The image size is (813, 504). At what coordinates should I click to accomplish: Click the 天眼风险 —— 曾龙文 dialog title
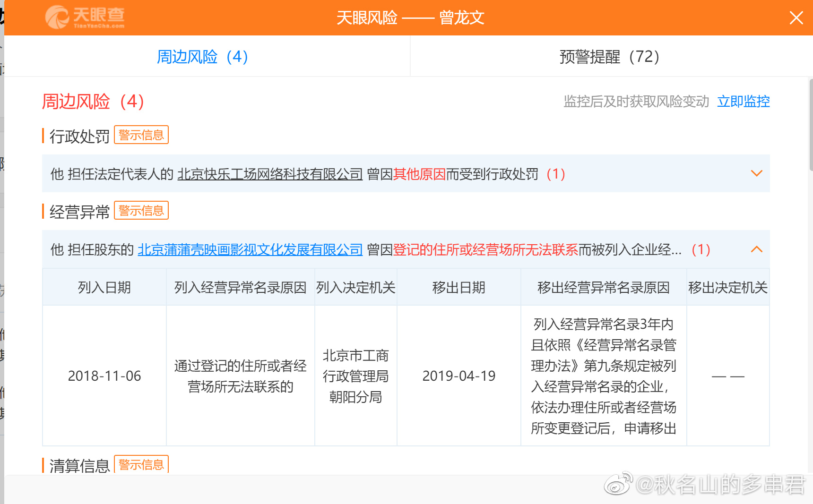point(410,18)
